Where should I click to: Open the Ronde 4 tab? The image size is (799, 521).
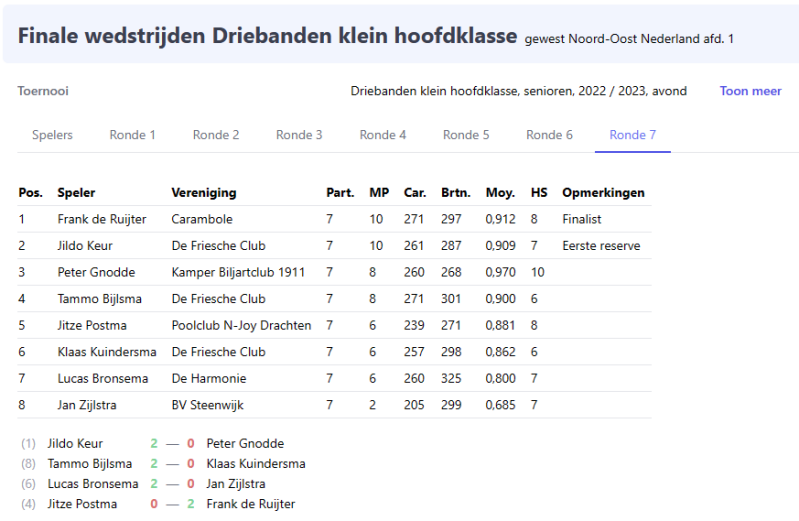[x=383, y=135]
